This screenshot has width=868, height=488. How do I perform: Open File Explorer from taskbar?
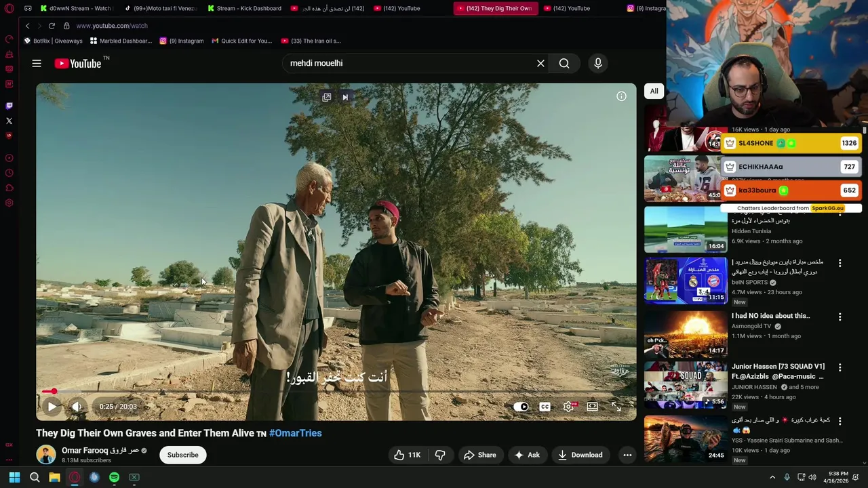pyautogui.click(x=54, y=477)
